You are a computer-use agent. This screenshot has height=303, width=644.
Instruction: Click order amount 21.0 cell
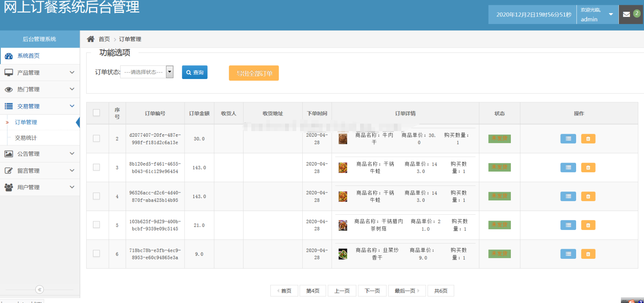(199, 225)
